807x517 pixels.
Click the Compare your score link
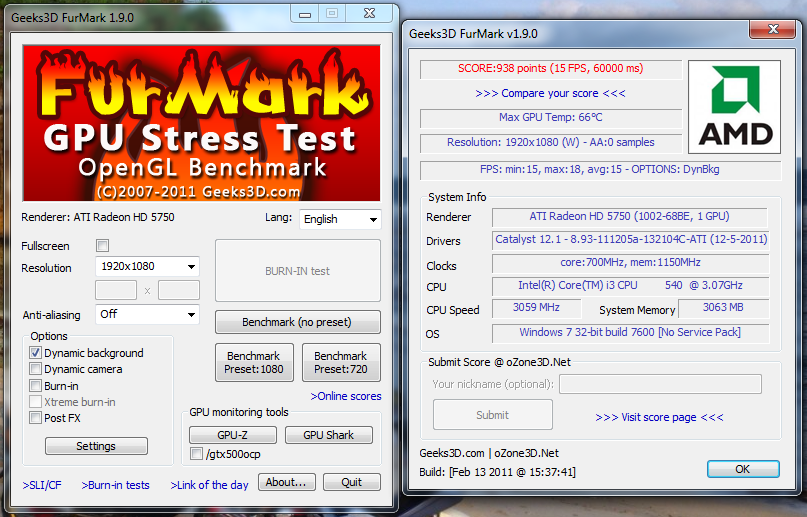[x=550, y=93]
